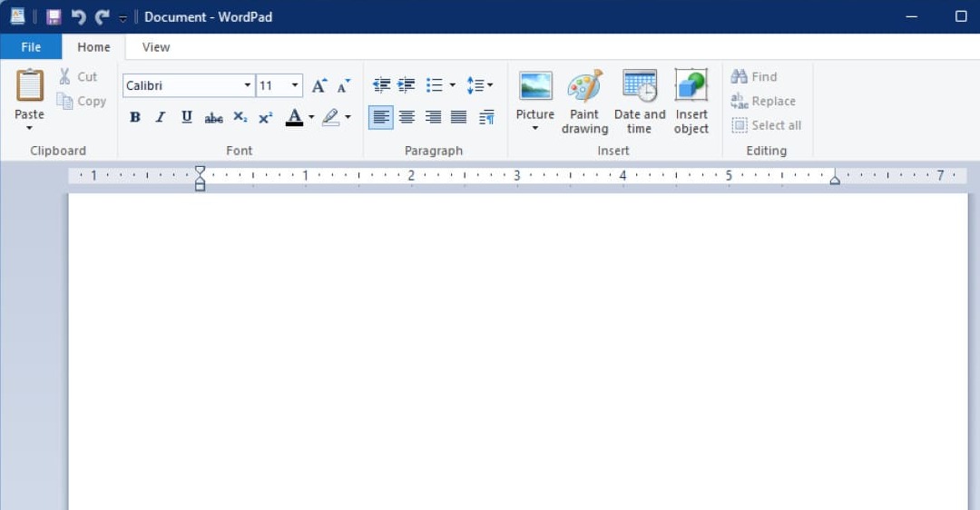980x510 pixels.
Task: Click inside the font name field
Action: pos(182,85)
